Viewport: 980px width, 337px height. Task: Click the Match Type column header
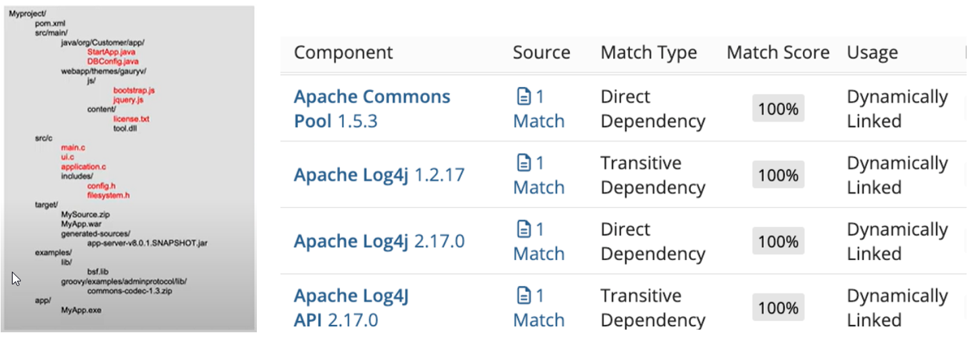click(648, 53)
